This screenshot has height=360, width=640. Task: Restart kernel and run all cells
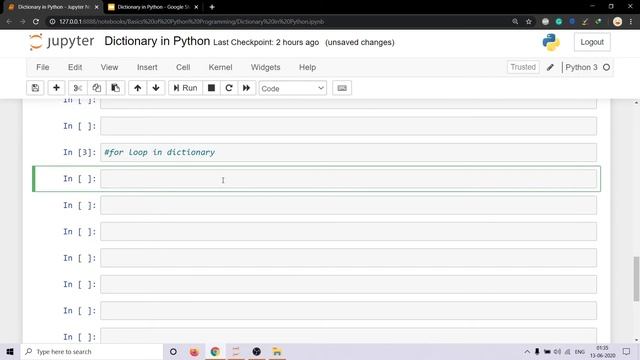click(x=247, y=88)
